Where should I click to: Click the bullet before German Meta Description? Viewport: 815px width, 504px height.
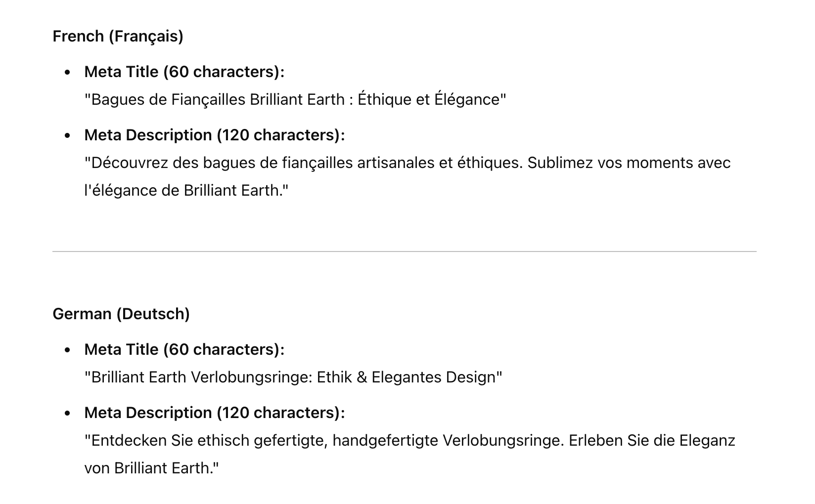pos(68,413)
